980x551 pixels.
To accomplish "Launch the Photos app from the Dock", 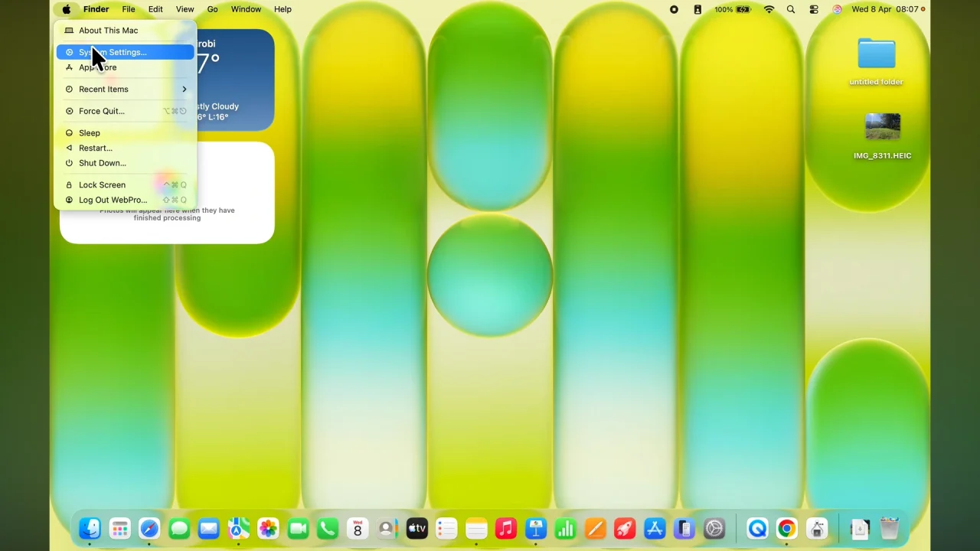I will pos(268,528).
